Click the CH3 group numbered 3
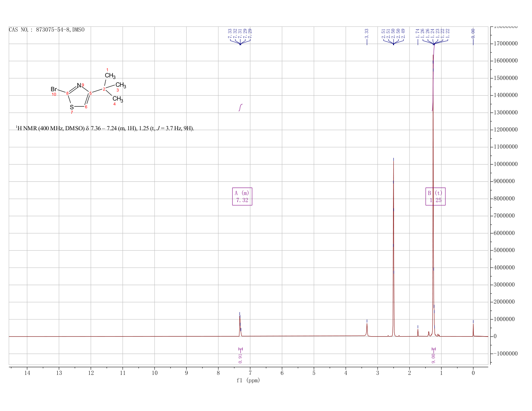This screenshot has height=411, width=532. pos(121,85)
